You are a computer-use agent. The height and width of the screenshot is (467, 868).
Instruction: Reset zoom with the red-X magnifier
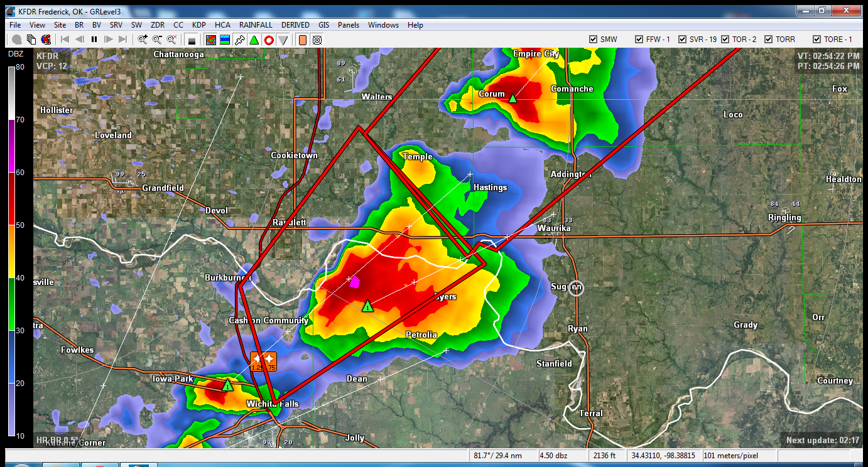point(171,40)
